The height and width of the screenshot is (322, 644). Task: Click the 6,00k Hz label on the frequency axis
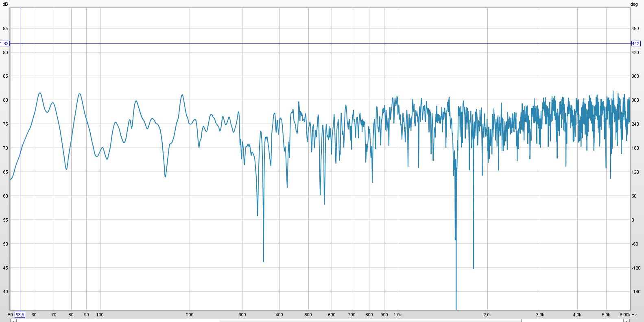628,315
